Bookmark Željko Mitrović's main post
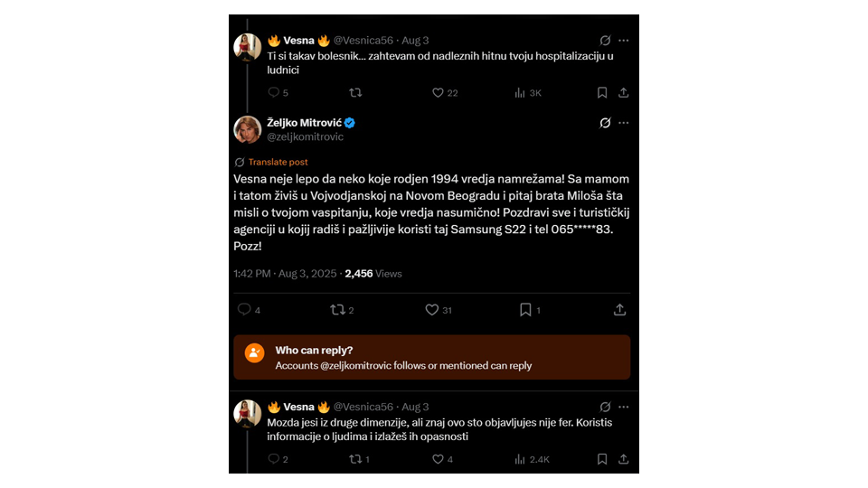 525,309
